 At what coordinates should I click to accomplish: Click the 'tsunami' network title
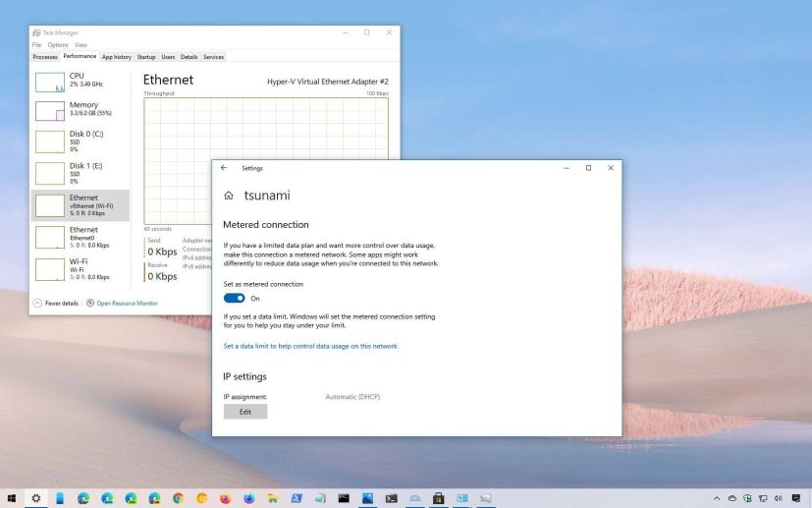(267, 196)
